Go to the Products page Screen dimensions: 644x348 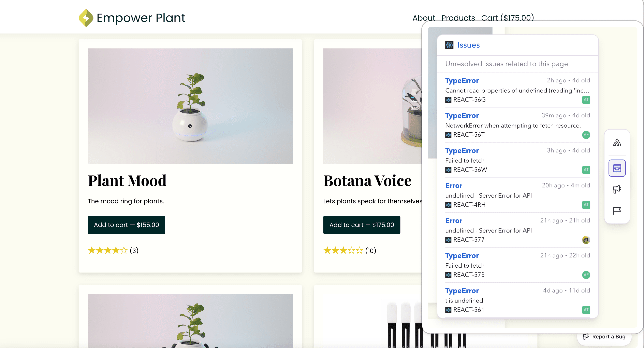pos(458,18)
